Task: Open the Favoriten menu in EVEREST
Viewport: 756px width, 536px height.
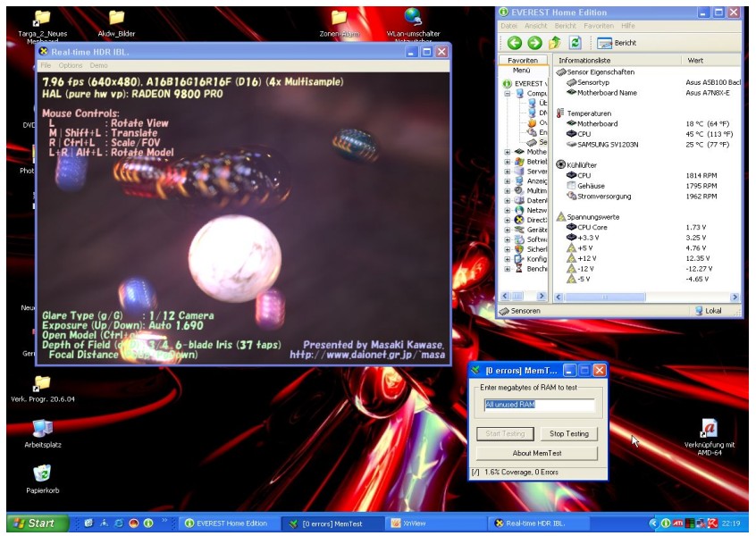Action: [599, 26]
